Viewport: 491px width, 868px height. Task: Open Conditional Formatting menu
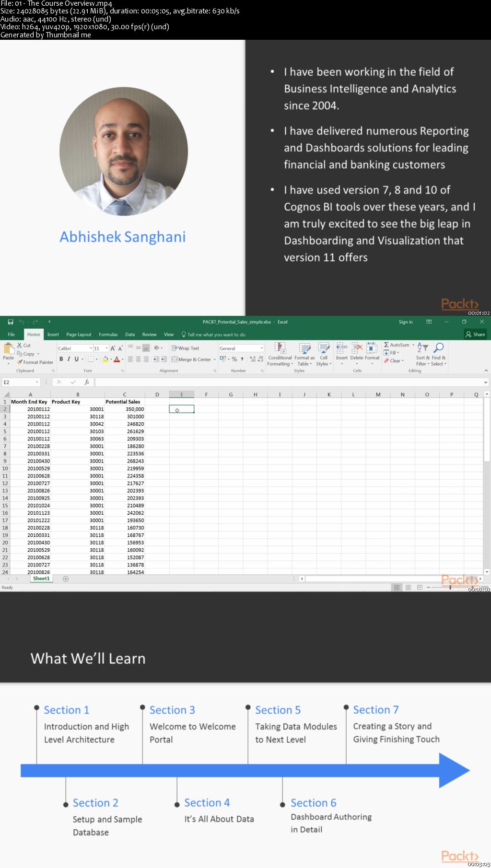point(280,354)
